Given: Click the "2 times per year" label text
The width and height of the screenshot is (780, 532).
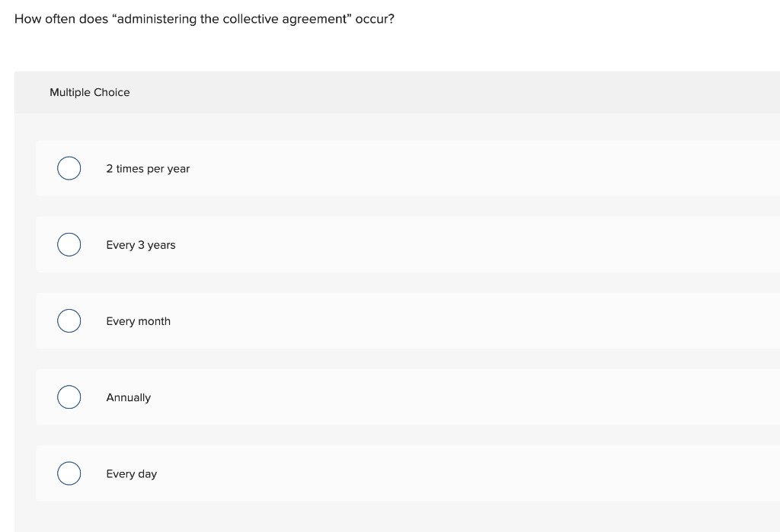Looking at the screenshot, I should (x=149, y=168).
